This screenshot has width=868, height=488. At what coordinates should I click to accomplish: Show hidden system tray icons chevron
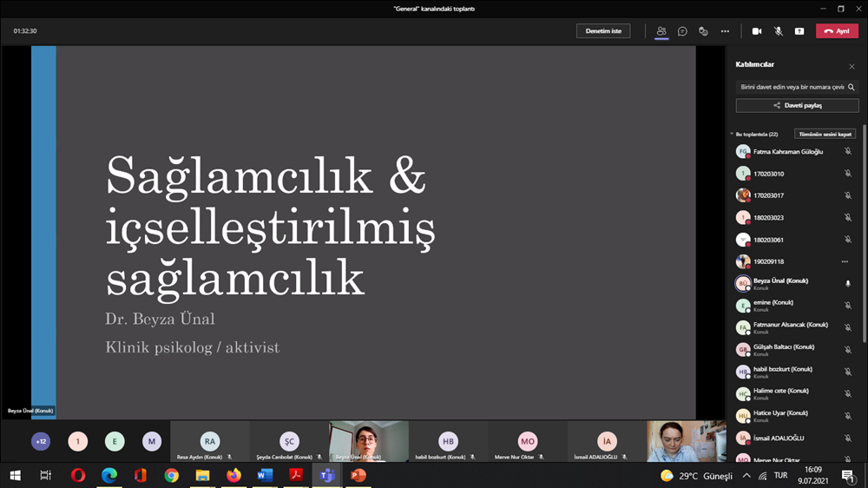tap(746, 475)
